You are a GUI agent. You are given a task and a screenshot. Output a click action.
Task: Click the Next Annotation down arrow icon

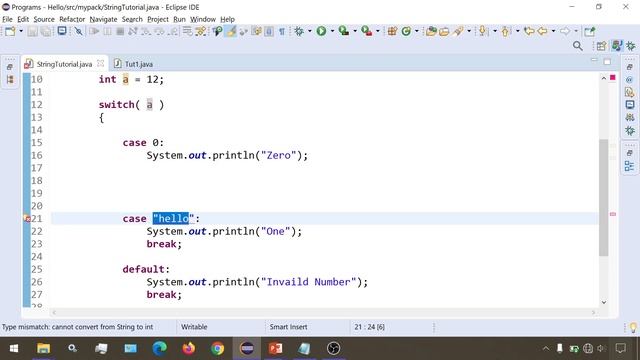(x=482, y=31)
